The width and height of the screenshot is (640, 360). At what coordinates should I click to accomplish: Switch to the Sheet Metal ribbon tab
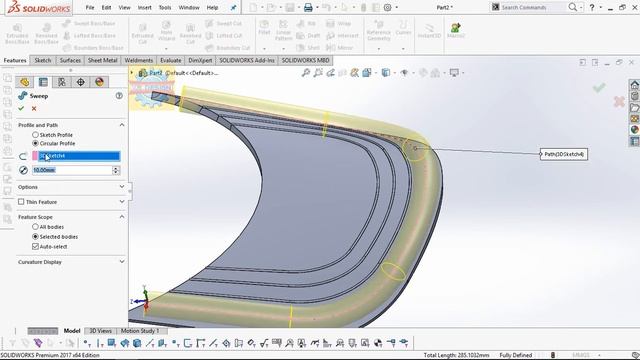point(102,60)
